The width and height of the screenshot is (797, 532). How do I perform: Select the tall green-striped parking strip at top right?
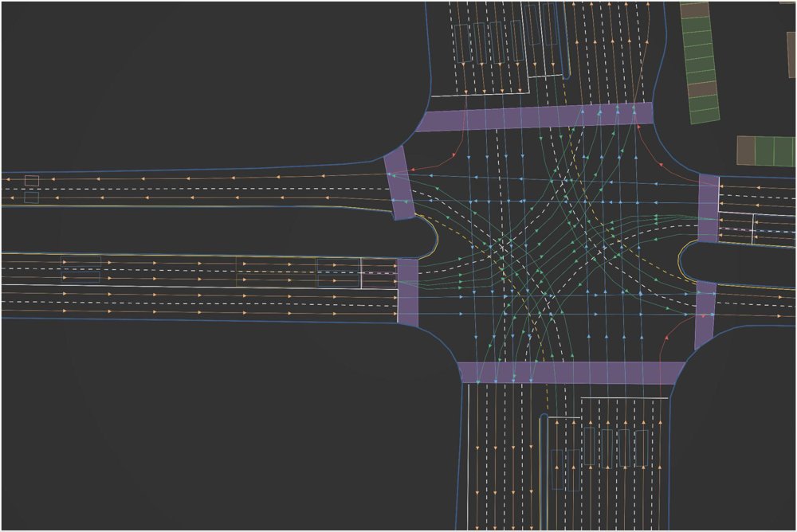click(701, 63)
